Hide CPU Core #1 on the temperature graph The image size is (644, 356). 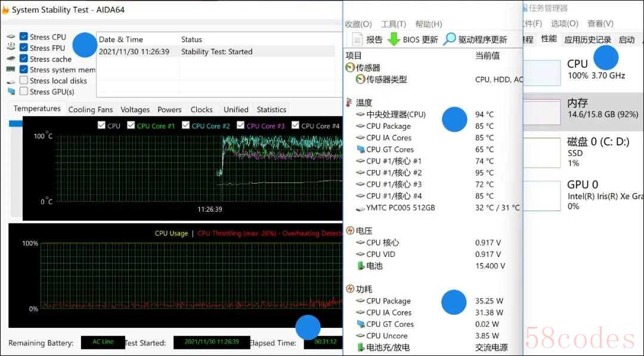[131, 125]
